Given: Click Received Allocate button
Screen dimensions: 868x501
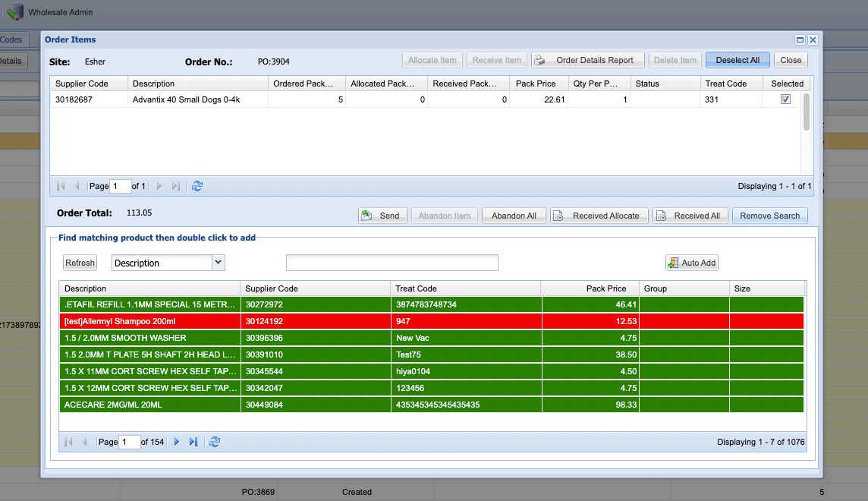Looking at the screenshot, I should pos(599,216).
